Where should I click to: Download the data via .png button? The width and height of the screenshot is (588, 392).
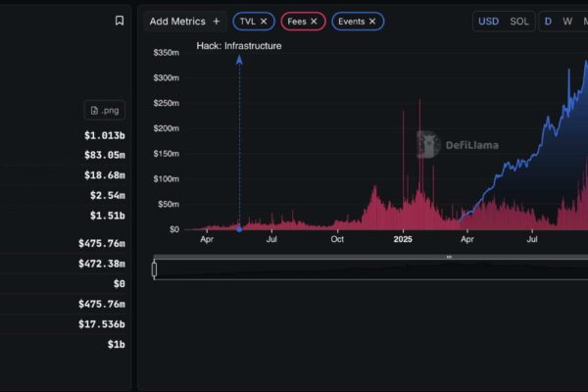pos(105,111)
